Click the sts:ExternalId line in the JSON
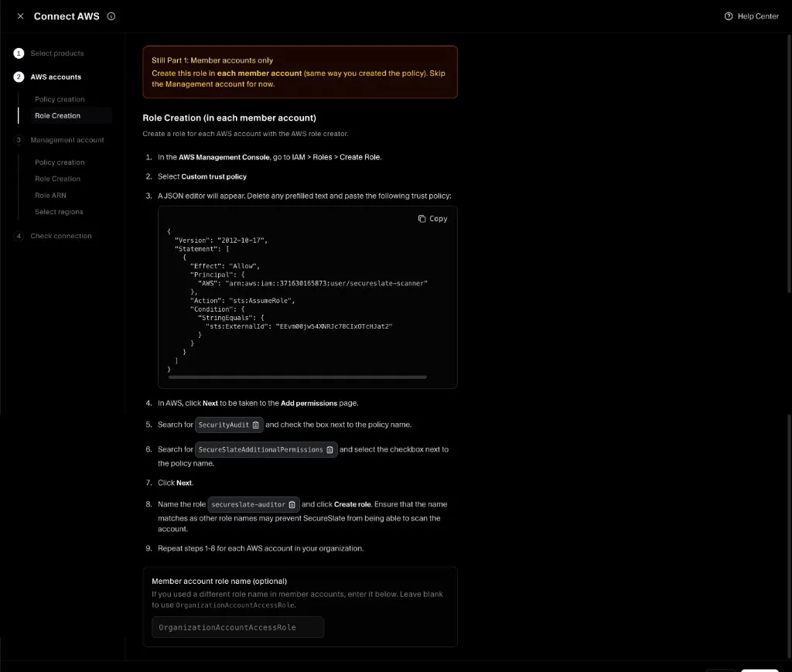792x672 pixels. 299,326
